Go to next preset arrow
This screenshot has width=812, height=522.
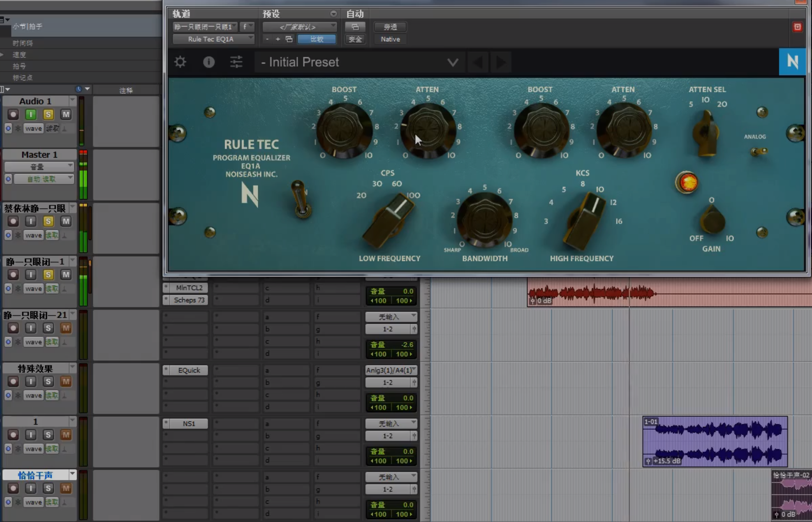pyautogui.click(x=501, y=62)
